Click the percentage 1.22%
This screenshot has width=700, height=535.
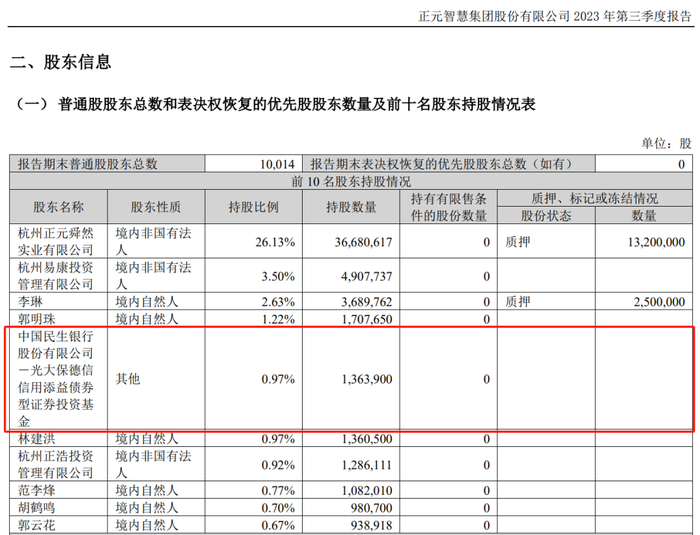278,320
